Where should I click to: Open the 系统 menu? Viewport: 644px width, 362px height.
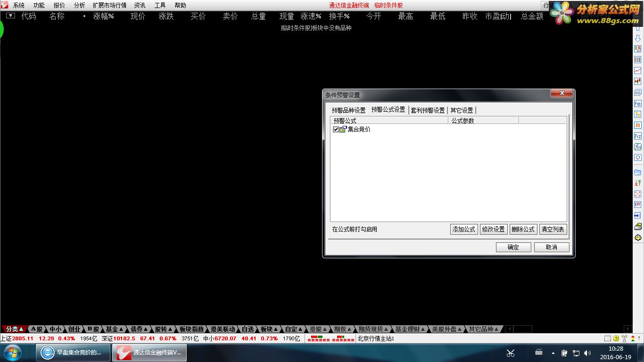click(x=19, y=5)
